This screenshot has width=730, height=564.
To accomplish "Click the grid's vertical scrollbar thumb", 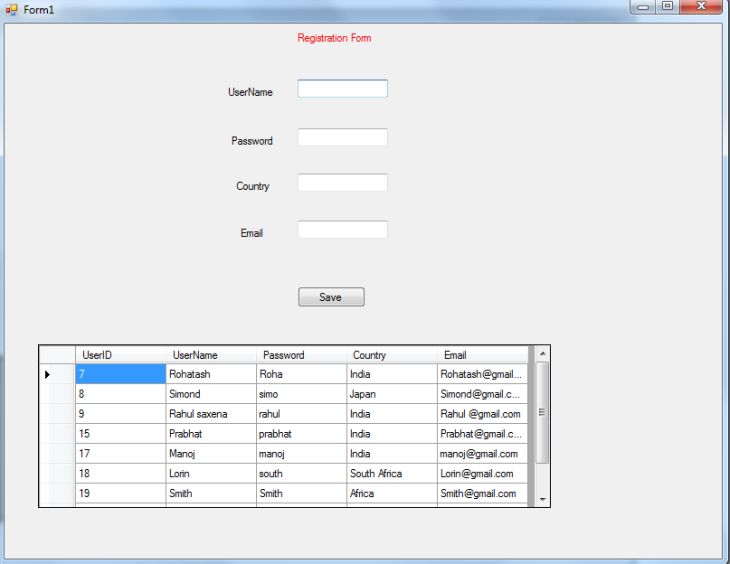I will click(542, 413).
